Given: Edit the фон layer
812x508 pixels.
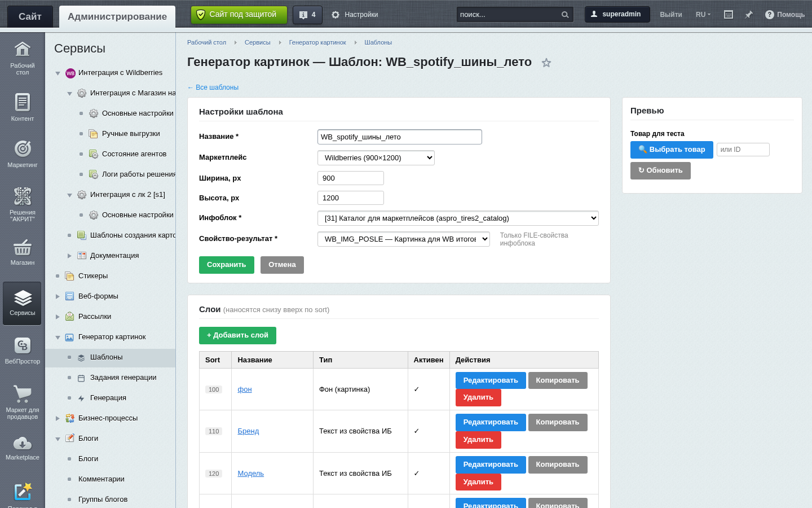Looking at the screenshot, I should [491, 380].
